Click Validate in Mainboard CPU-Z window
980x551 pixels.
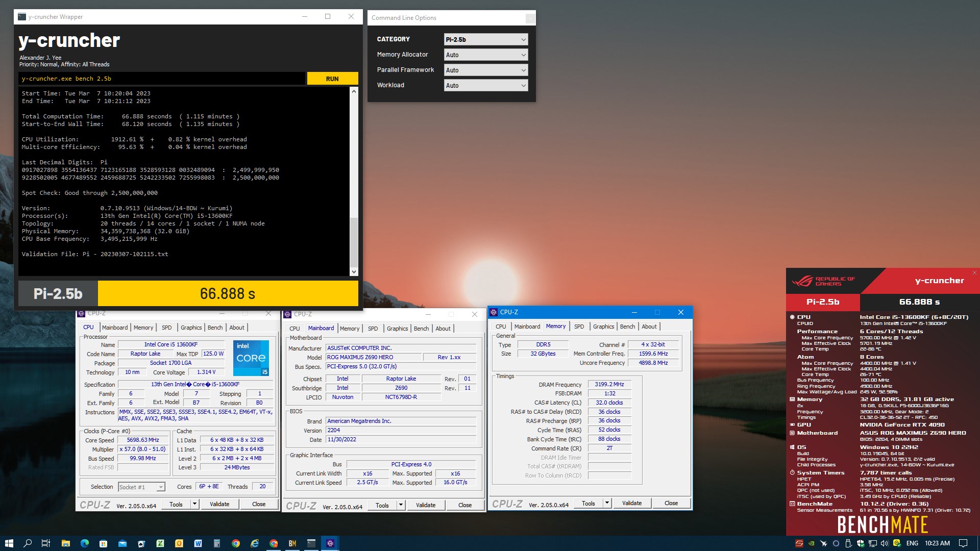click(x=426, y=505)
